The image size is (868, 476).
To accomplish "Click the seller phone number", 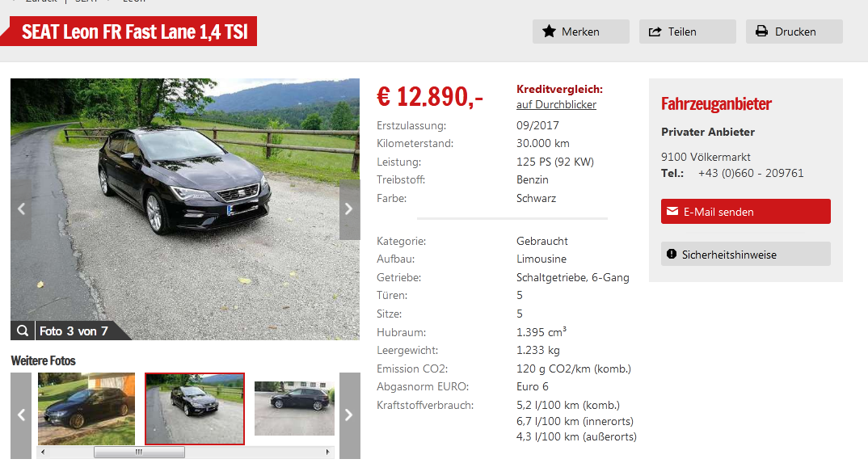I will click(751, 173).
